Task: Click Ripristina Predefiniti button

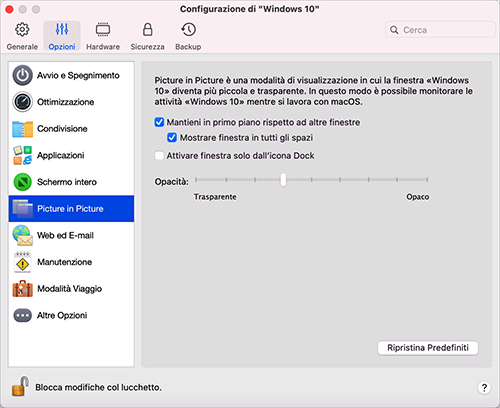Action: coord(428,348)
